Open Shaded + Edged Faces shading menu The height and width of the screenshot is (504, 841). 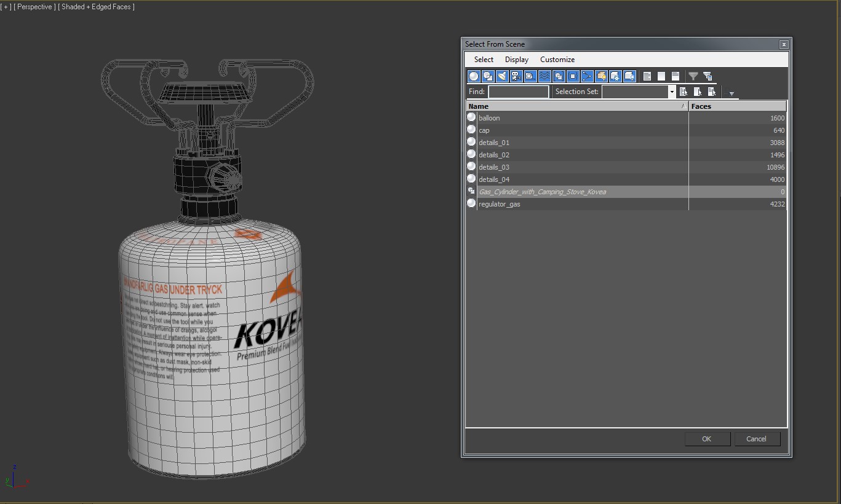[96, 7]
